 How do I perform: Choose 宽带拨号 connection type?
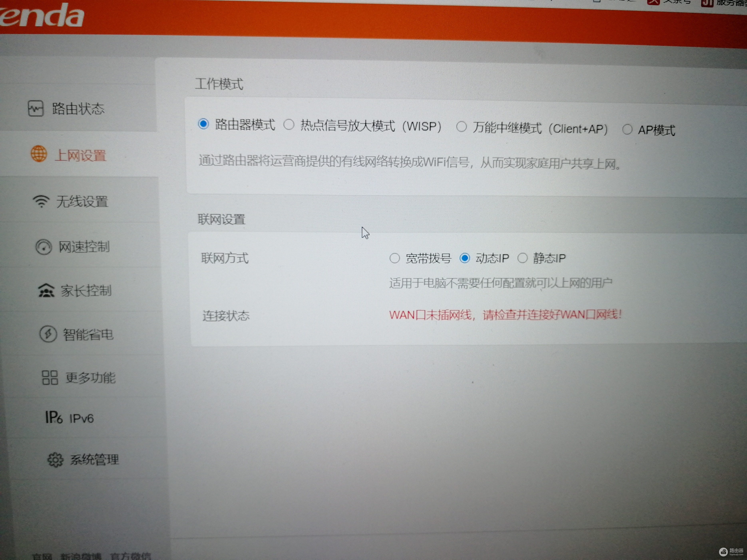394,258
